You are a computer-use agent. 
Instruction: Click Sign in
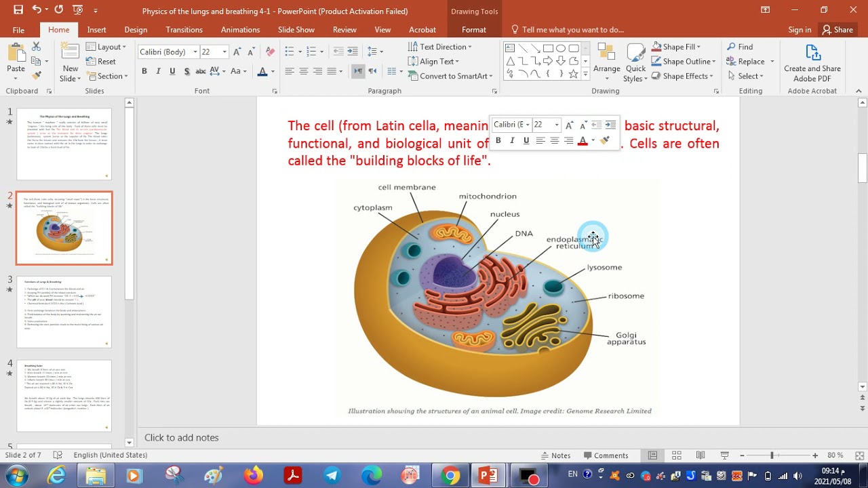[x=800, y=30]
